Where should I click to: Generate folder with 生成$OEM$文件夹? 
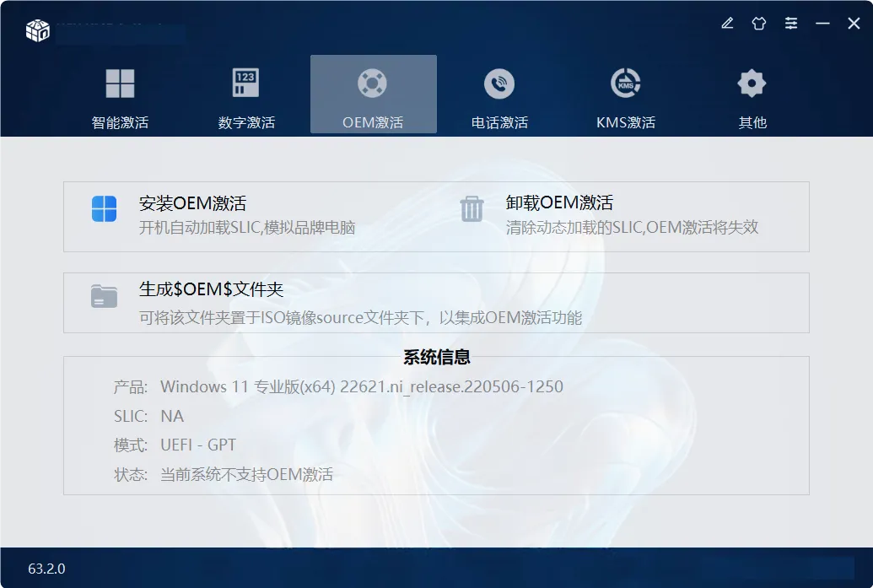click(x=211, y=289)
